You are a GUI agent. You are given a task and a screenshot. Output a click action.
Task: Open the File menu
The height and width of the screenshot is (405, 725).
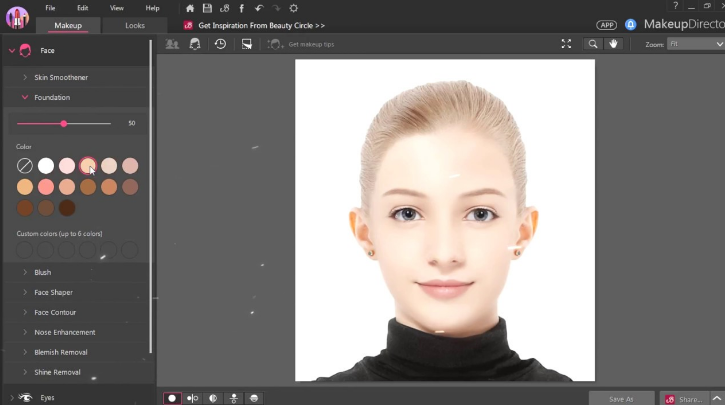[x=50, y=8]
